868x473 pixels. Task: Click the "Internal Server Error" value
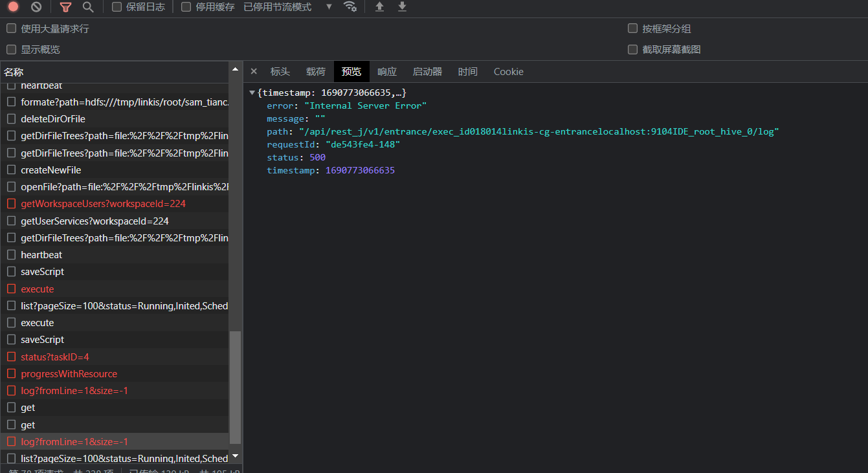click(x=365, y=105)
